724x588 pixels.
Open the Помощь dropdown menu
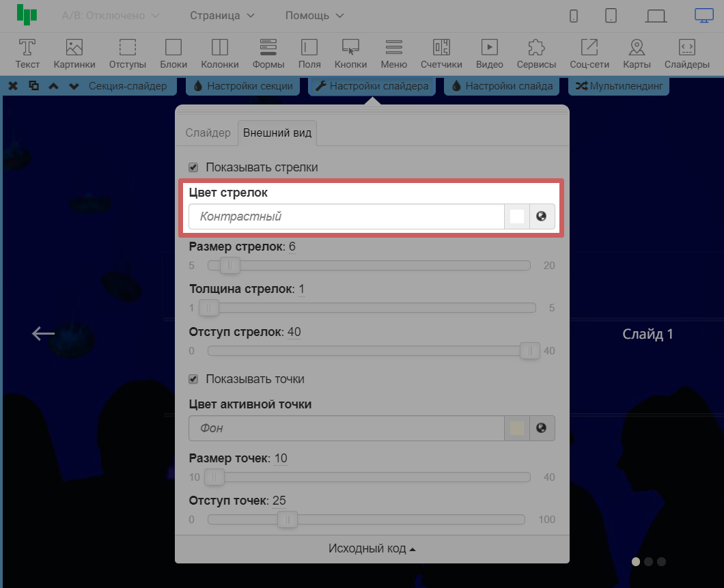coord(314,16)
